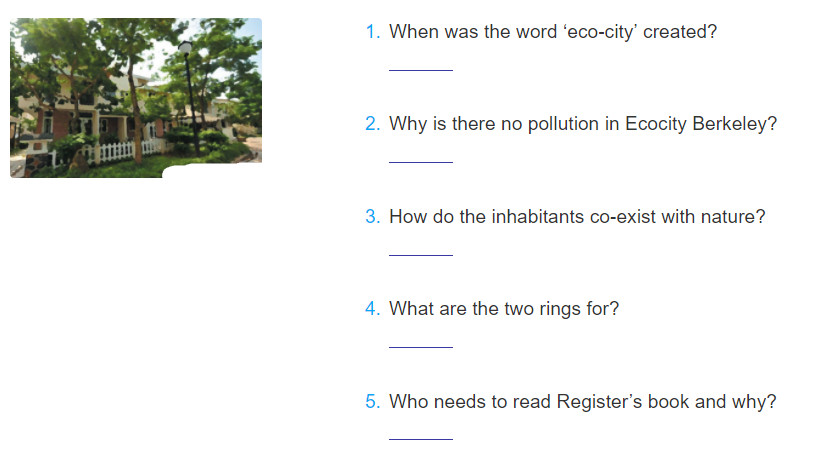Screen dimensions: 819x456
Task: Click the word 'eco-city' in question 1
Action: tap(600, 32)
